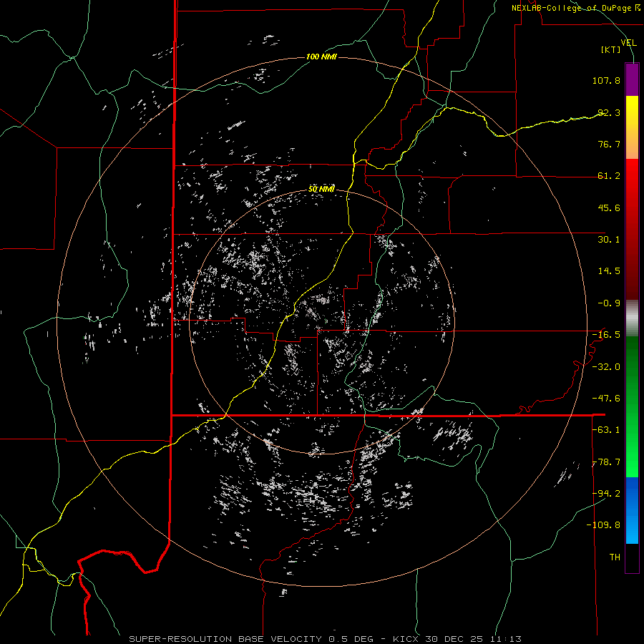
Task: Select the 76.7 velocity scale value
Action: tap(609, 144)
